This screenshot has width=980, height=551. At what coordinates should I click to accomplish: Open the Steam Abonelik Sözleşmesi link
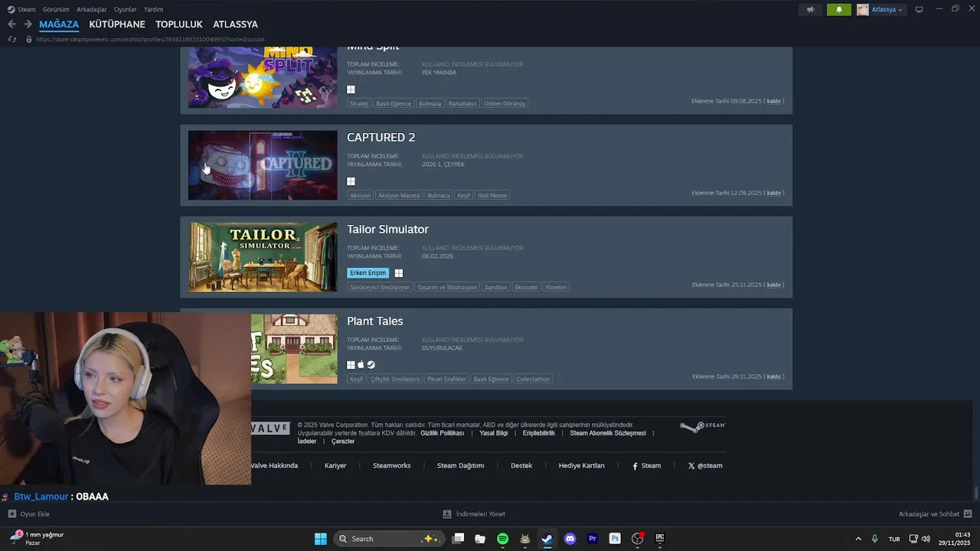608,433
